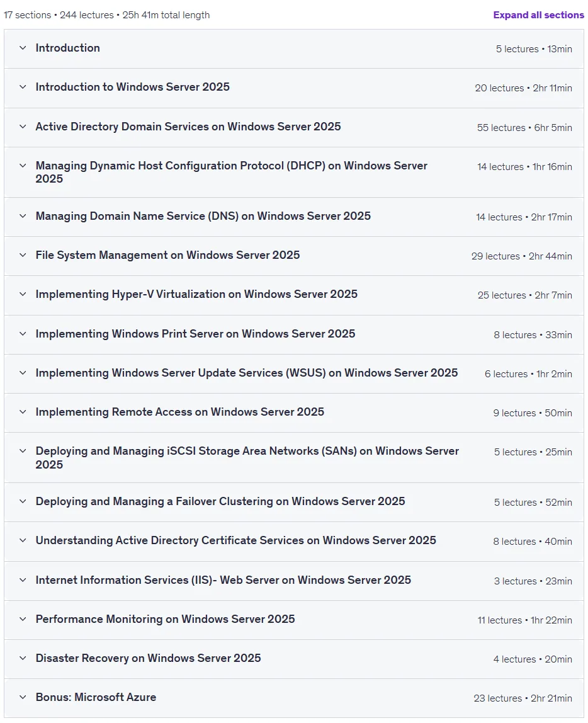The width and height of the screenshot is (588, 723).
Task: Expand chevron beside Active Directory Domain Services
Action: 23,127
